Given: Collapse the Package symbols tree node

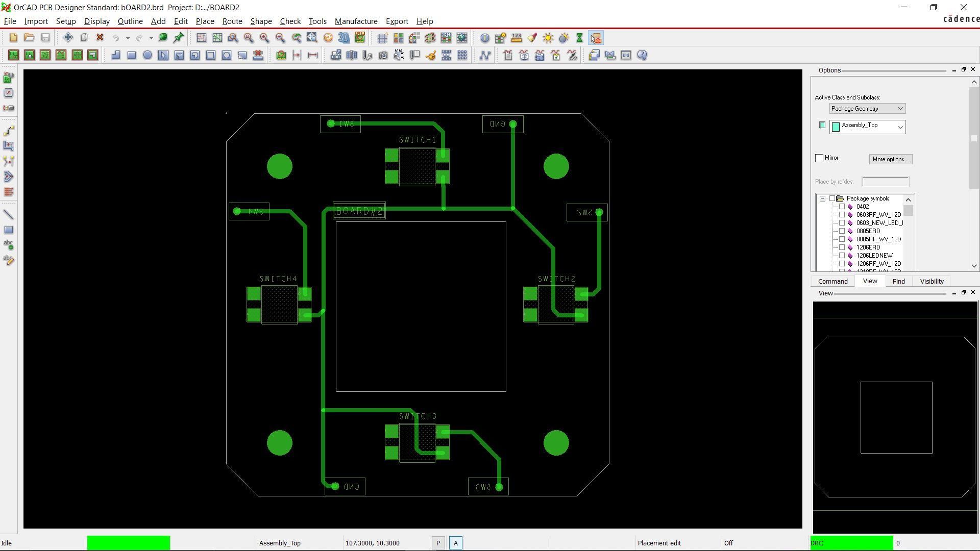Looking at the screenshot, I should pos(823,198).
